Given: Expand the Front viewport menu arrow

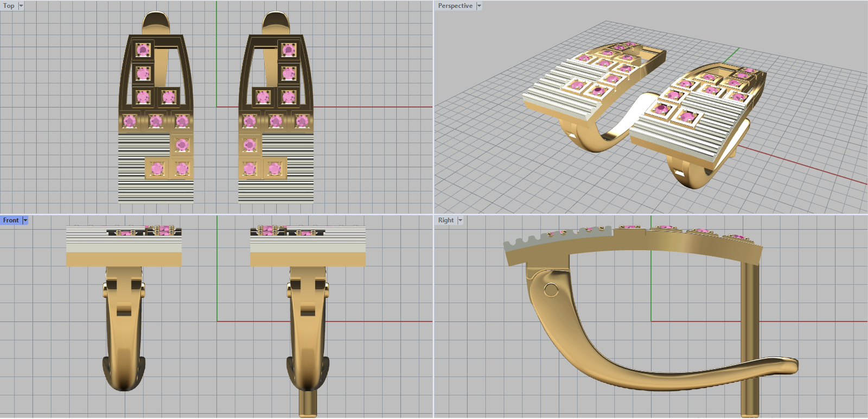Looking at the screenshot, I should coord(25,220).
